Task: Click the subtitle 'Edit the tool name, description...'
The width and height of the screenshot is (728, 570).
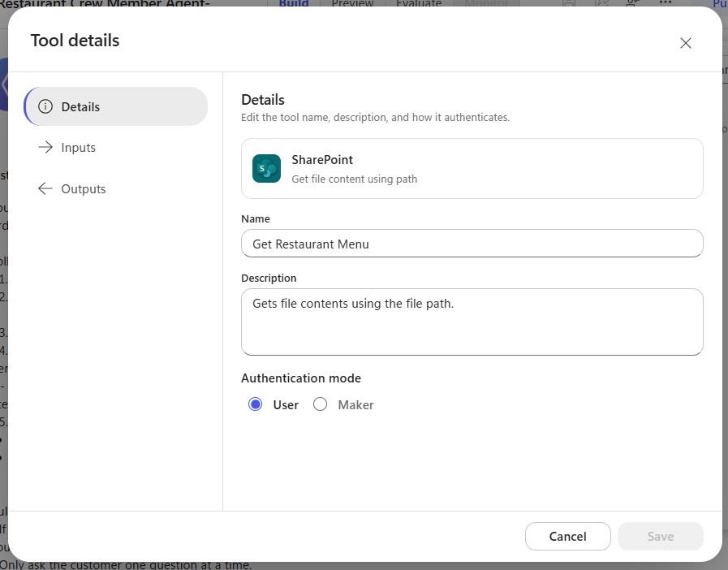Action: [x=375, y=117]
